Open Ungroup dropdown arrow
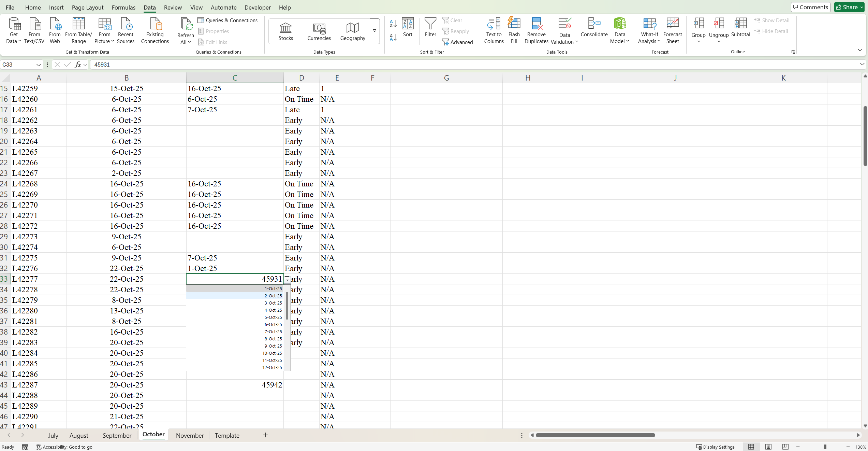The height and width of the screenshot is (451, 868). click(719, 42)
